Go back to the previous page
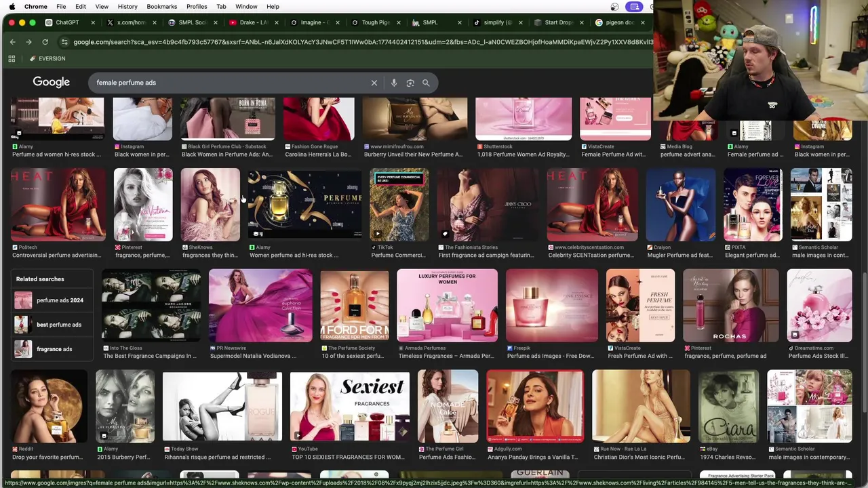868x488 pixels. click(x=12, y=42)
